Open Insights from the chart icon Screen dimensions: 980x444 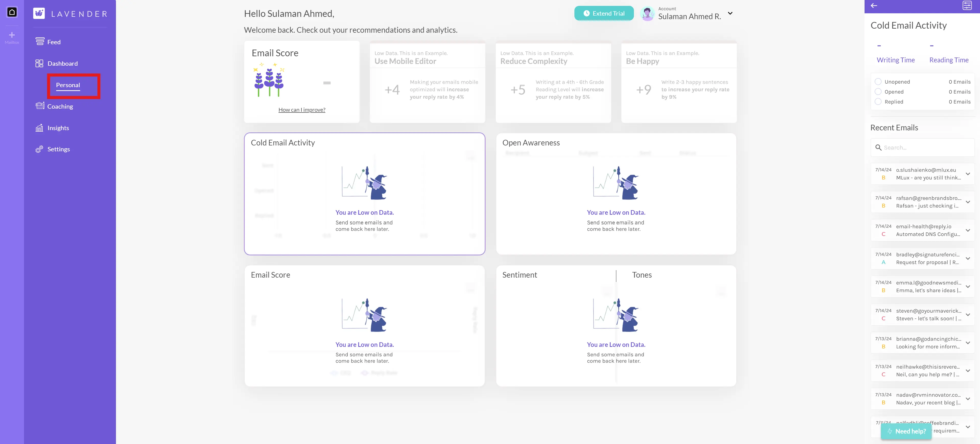[39, 128]
